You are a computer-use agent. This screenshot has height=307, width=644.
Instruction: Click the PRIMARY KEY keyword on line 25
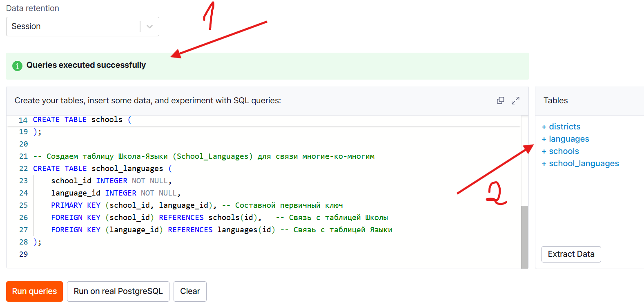76,205
